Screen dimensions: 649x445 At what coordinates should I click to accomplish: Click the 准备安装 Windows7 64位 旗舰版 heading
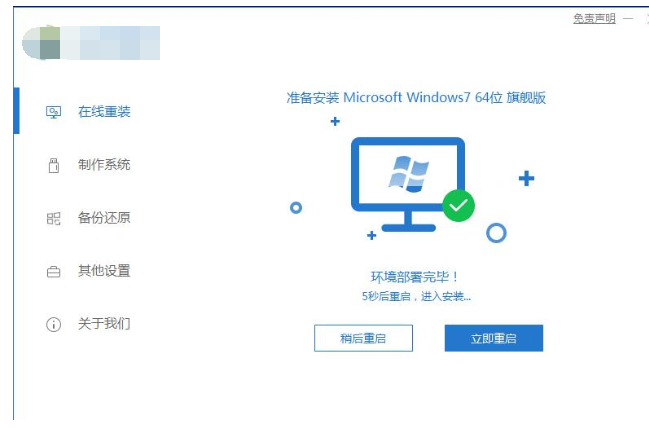(416, 98)
